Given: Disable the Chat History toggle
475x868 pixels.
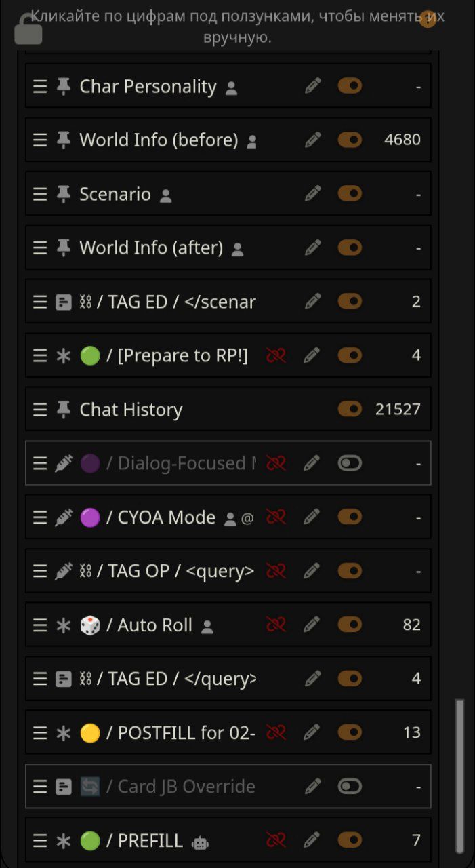Looking at the screenshot, I should (350, 409).
